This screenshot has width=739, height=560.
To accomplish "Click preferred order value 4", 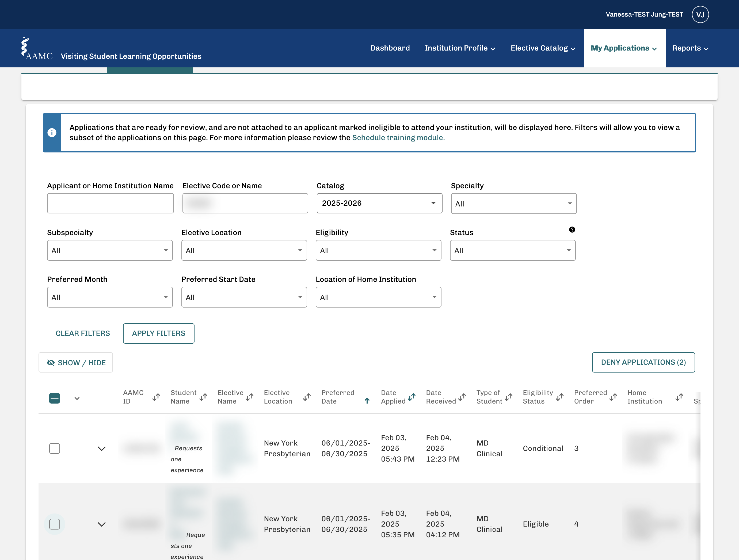I will tap(576, 524).
